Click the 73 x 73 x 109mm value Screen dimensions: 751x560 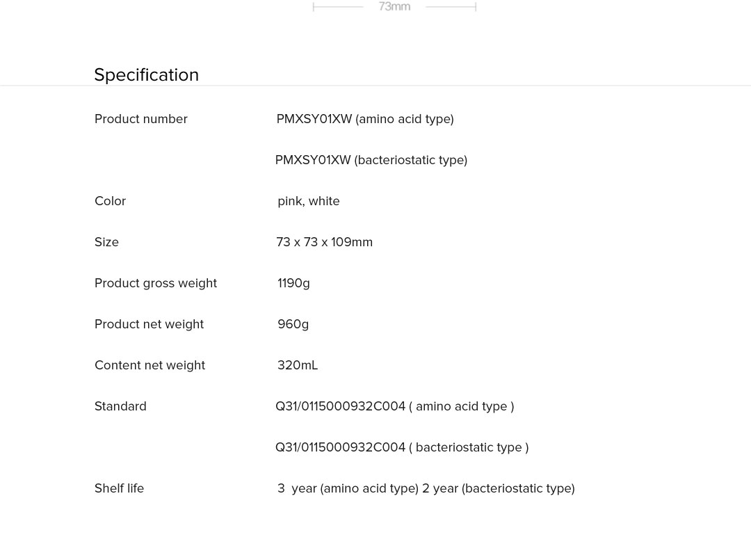point(325,242)
